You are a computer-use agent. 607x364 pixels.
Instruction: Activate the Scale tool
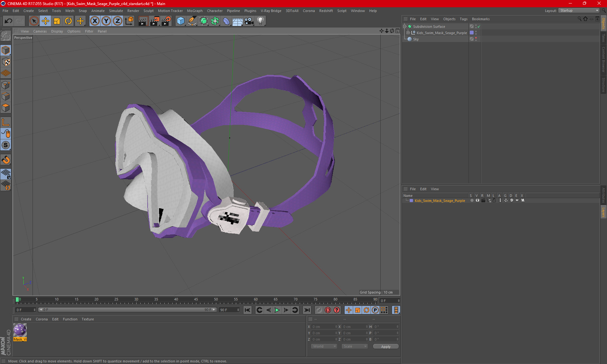click(57, 21)
